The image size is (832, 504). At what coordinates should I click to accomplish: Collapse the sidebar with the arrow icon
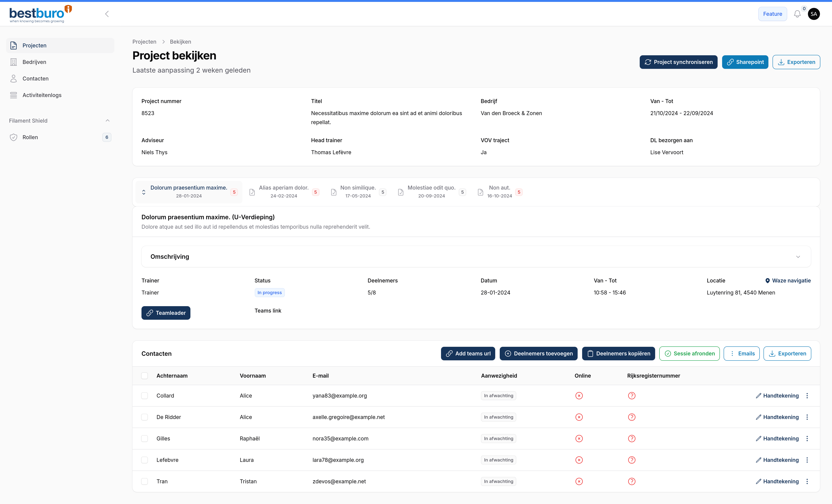click(x=107, y=14)
